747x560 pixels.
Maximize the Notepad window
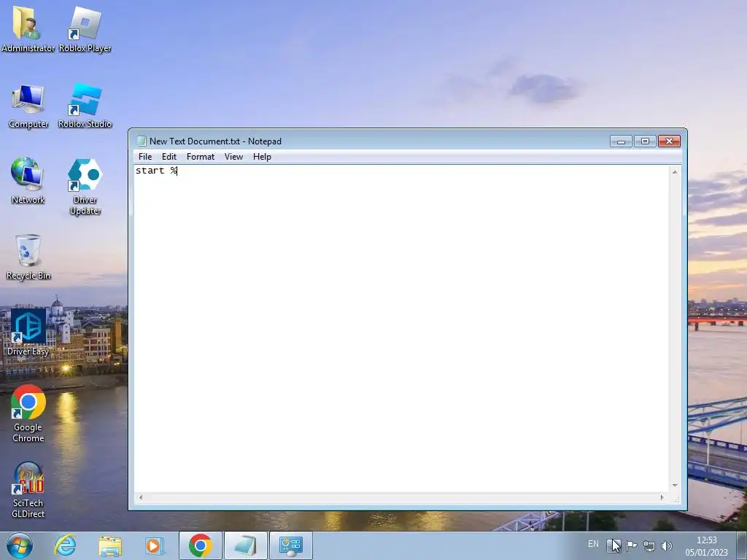click(645, 141)
